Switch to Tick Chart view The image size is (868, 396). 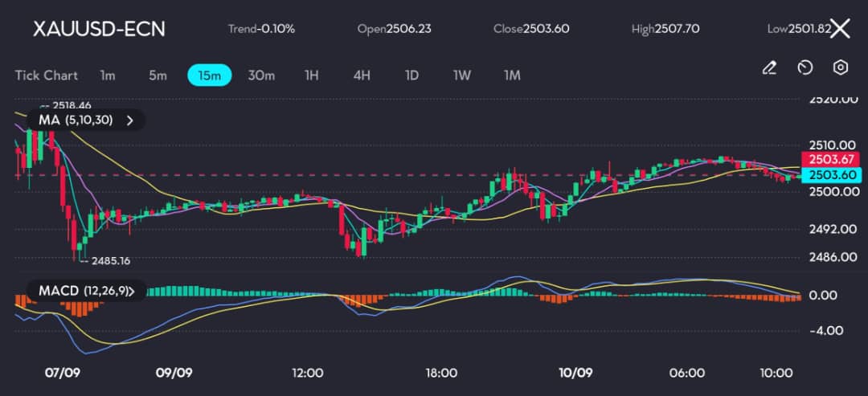pos(47,76)
